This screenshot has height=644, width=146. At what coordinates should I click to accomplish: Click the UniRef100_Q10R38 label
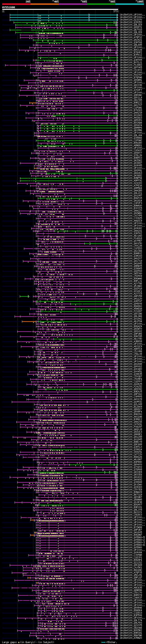[x=131, y=502]
